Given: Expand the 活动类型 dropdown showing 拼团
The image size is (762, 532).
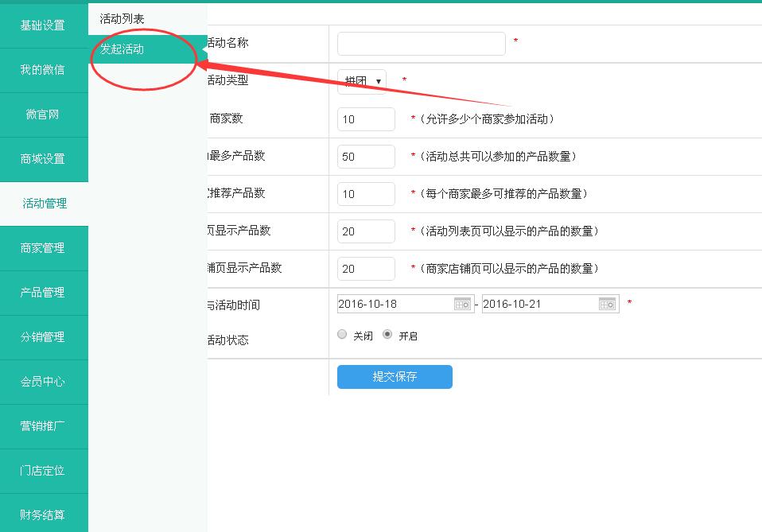Looking at the screenshot, I should 362,81.
